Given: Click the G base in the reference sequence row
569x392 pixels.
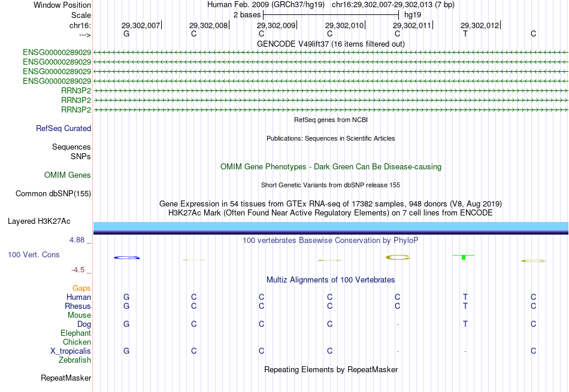Looking at the screenshot, I should 126,34.
